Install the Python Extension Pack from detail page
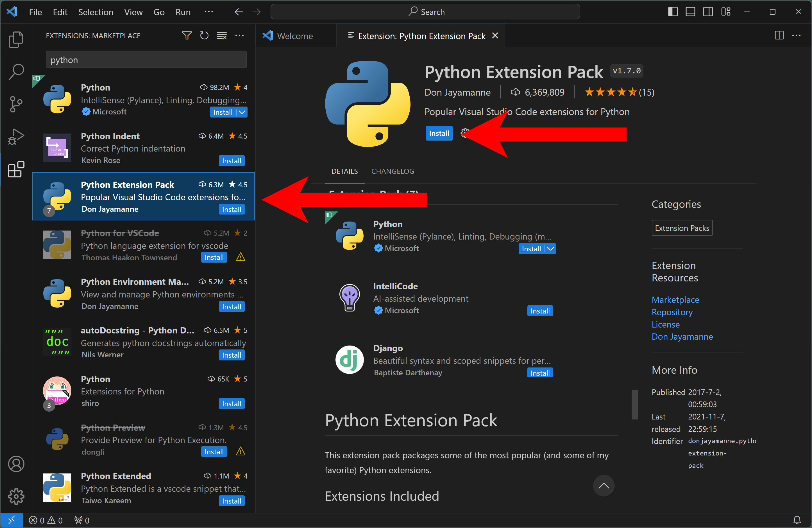The height and width of the screenshot is (528, 812). tap(439, 133)
